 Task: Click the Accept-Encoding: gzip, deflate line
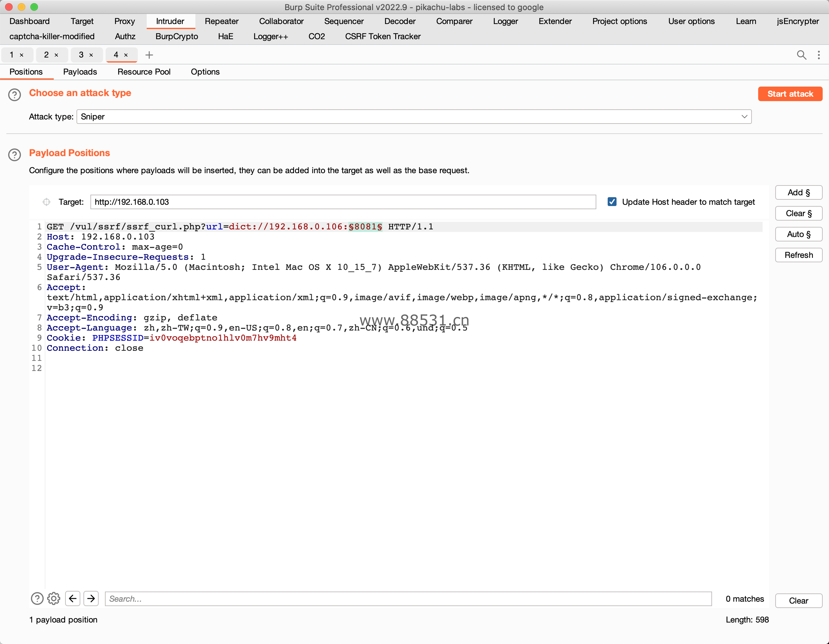coord(132,318)
